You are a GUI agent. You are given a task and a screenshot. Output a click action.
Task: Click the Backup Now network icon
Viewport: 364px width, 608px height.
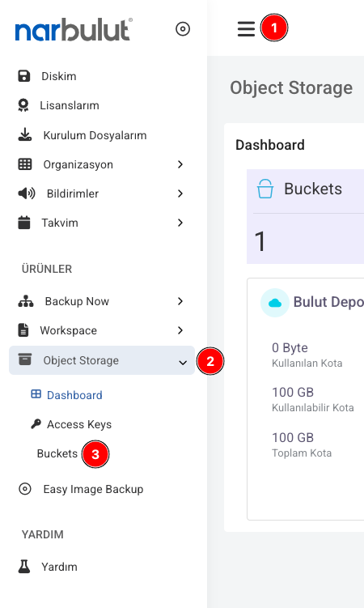click(26, 301)
